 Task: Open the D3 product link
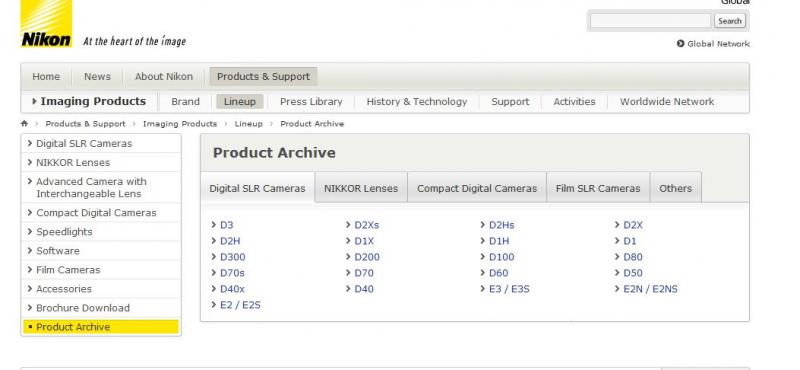[227, 225]
